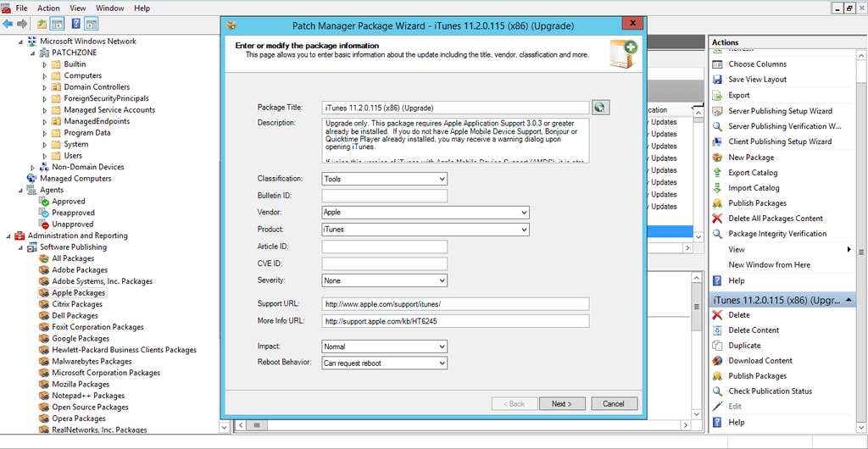Click the Google Packages box icon
Image resolution: width=868 pixels, height=449 pixels.
pyautogui.click(x=44, y=338)
